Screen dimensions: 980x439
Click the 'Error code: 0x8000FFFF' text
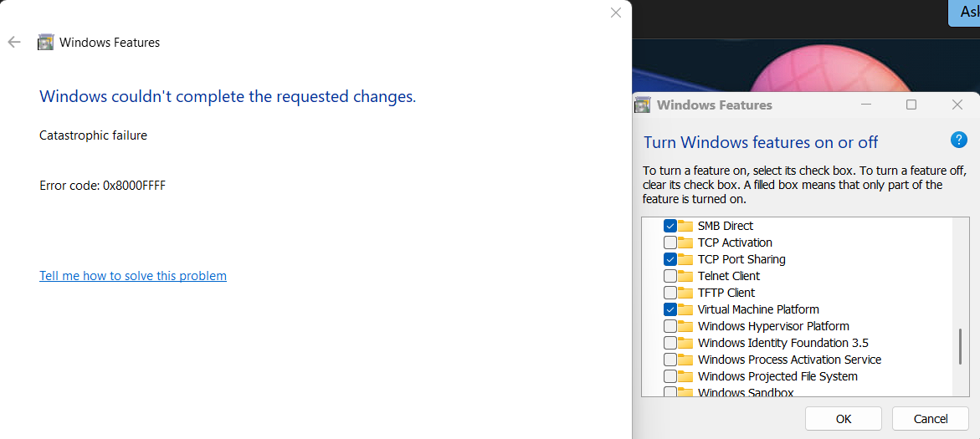click(102, 186)
